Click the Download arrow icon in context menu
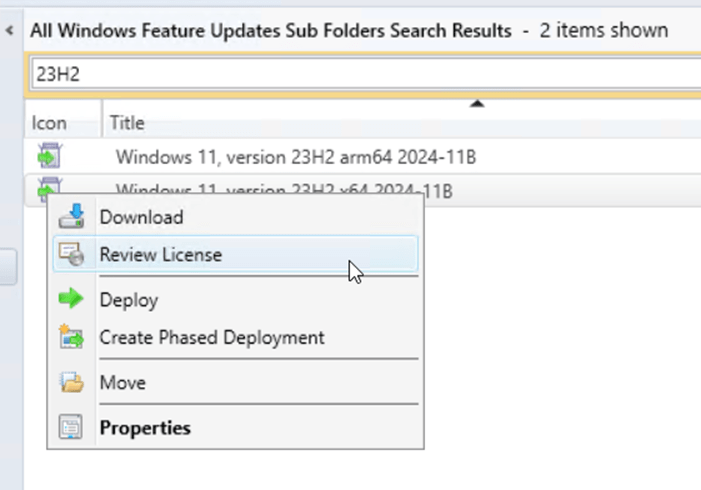 tap(72, 217)
